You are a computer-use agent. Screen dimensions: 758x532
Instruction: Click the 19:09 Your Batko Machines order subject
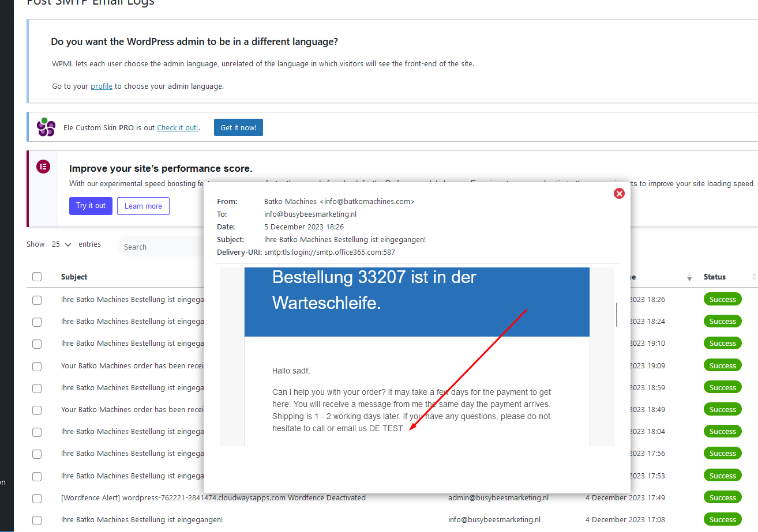click(x=132, y=365)
